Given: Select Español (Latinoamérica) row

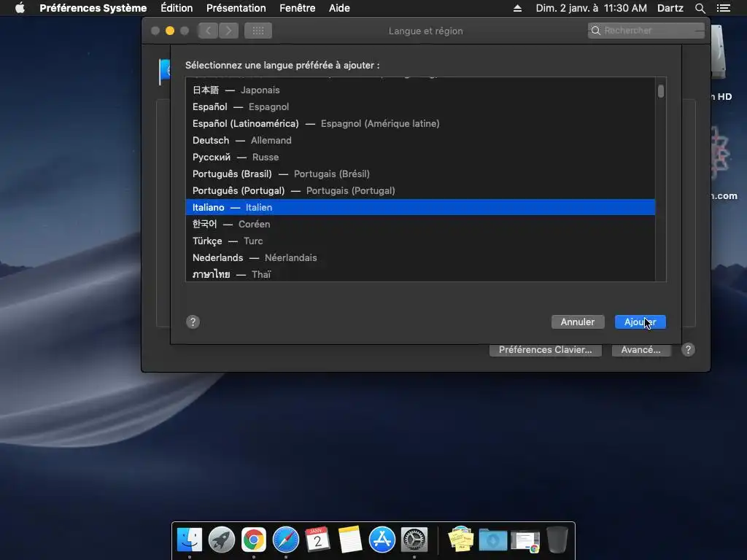Looking at the screenshot, I should click(420, 123).
